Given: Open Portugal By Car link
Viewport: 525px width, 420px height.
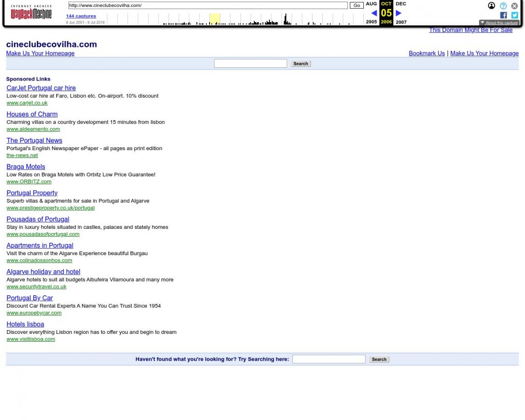Looking at the screenshot, I should pos(29,298).
